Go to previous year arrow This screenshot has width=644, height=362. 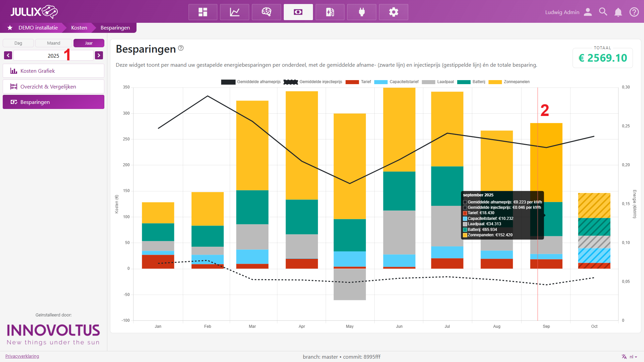point(8,55)
